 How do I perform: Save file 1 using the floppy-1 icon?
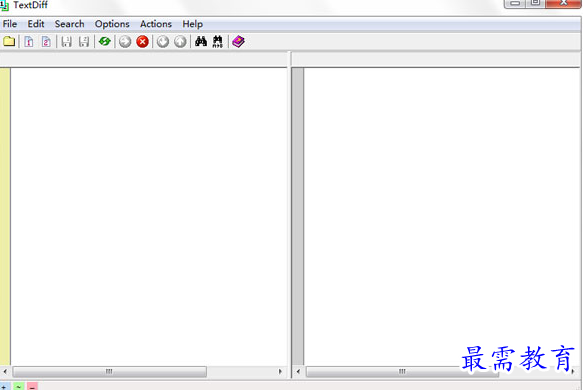(67, 41)
